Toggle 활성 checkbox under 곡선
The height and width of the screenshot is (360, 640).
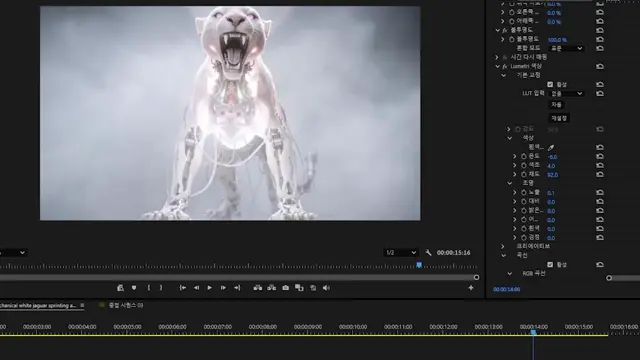pos(550,264)
